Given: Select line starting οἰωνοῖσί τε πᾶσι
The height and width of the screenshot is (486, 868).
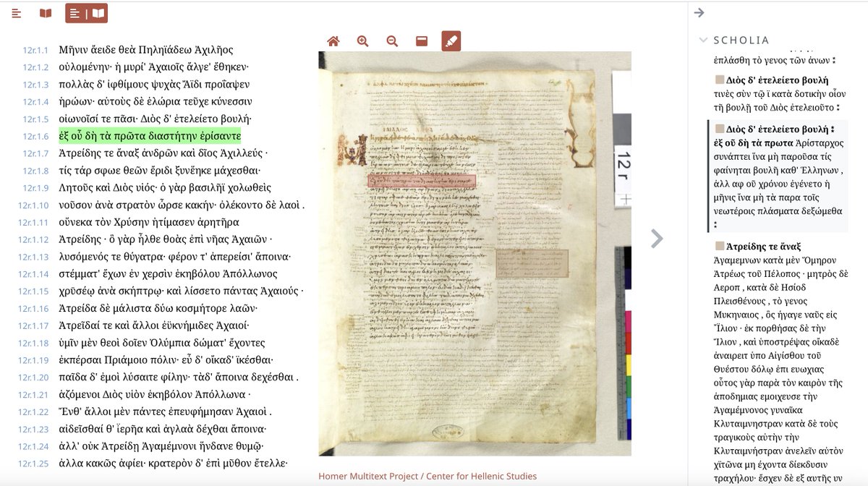Looking at the screenshot, I should [x=155, y=119].
